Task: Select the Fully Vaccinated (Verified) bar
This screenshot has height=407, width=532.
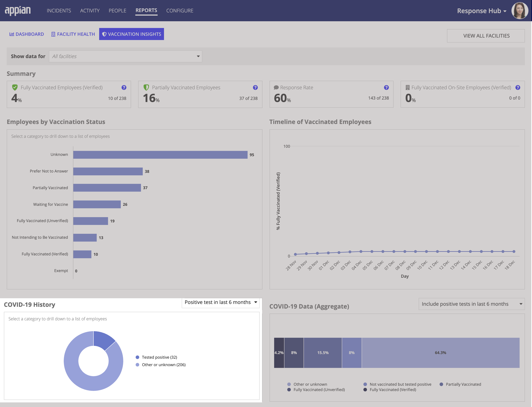Action: (82, 254)
